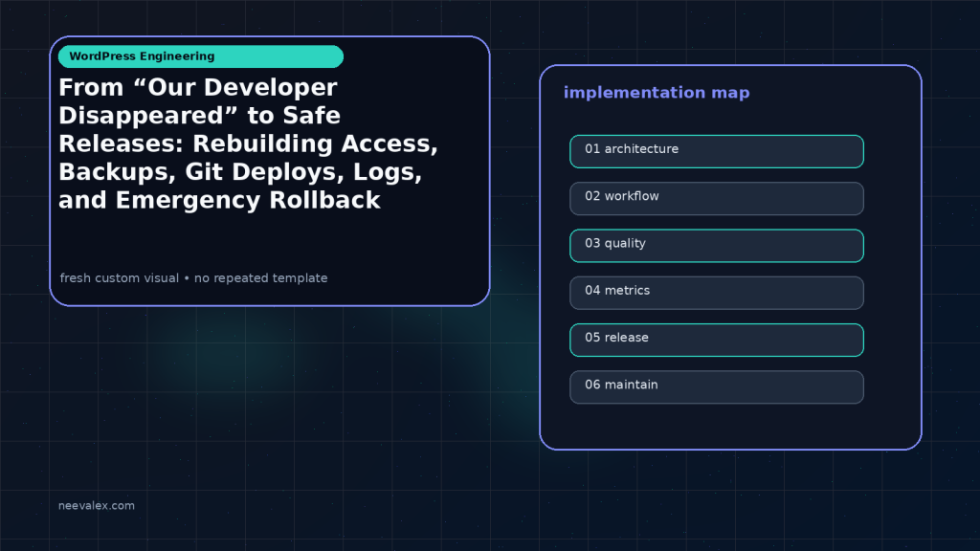Select the 01 architecture item
This screenshot has height=551, width=980.
(x=716, y=151)
